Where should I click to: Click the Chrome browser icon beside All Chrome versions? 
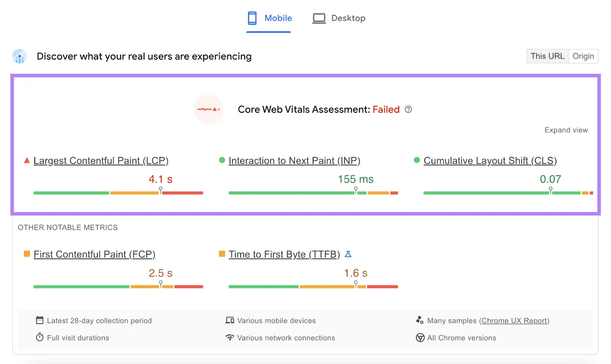[420, 337]
